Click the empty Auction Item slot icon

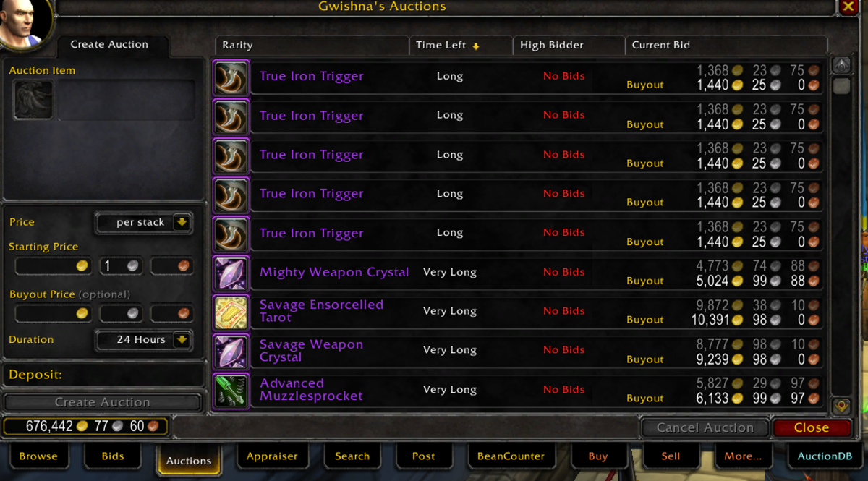(x=33, y=100)
